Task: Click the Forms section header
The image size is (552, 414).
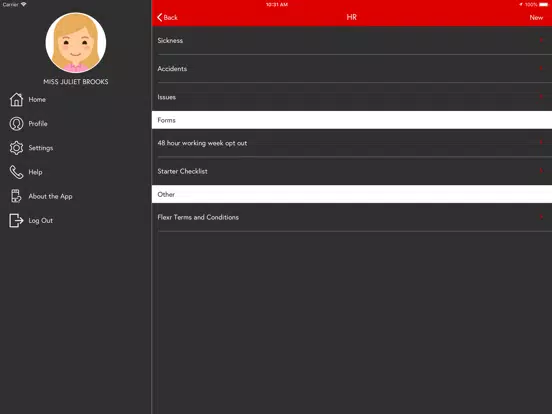Action: click(x=352, y=120)
